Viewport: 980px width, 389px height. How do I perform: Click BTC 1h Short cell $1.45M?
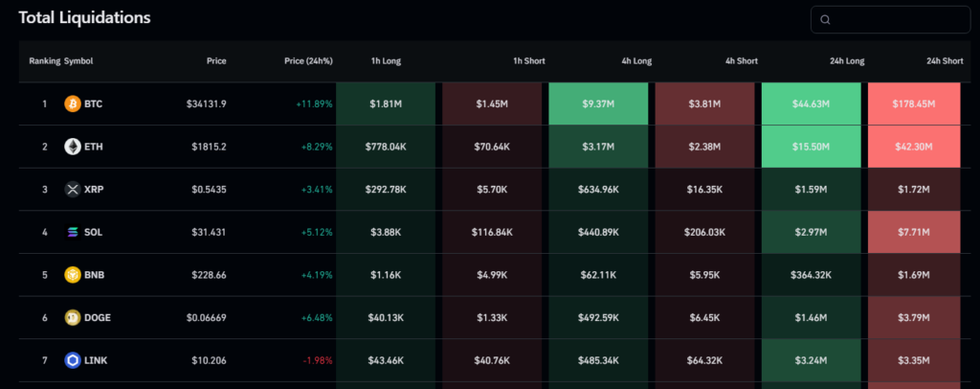492,103
